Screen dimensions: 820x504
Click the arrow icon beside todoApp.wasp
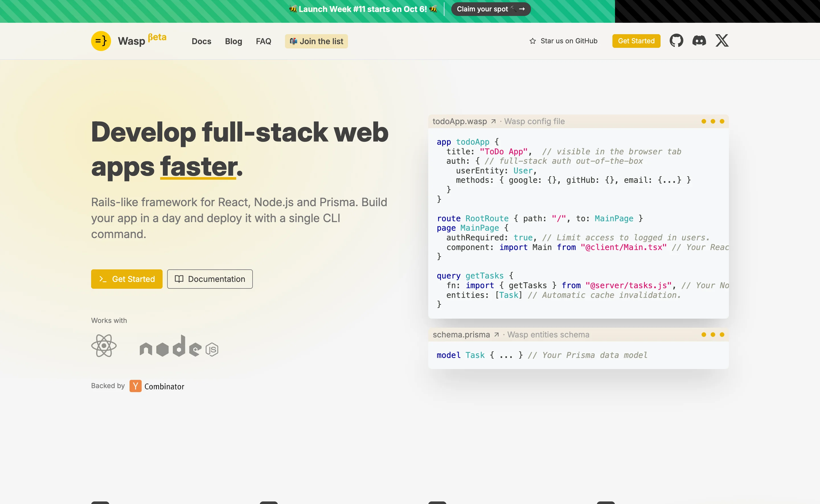click(493, 121)
